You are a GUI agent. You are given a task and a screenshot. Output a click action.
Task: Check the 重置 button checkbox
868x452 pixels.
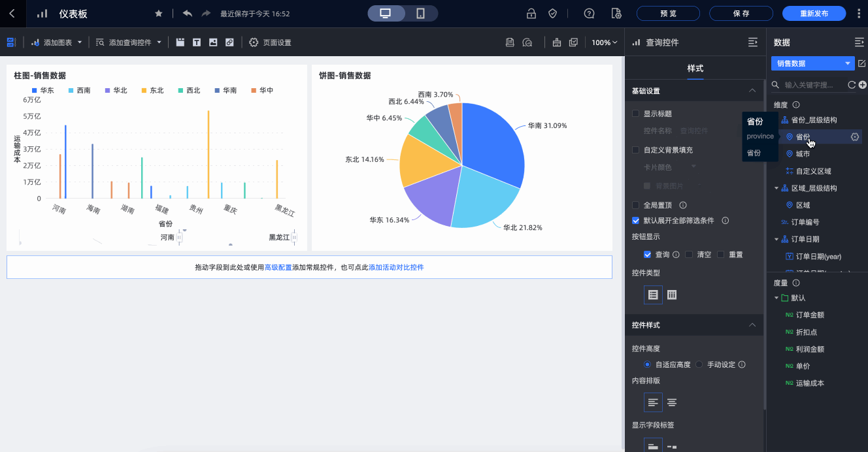721,255
